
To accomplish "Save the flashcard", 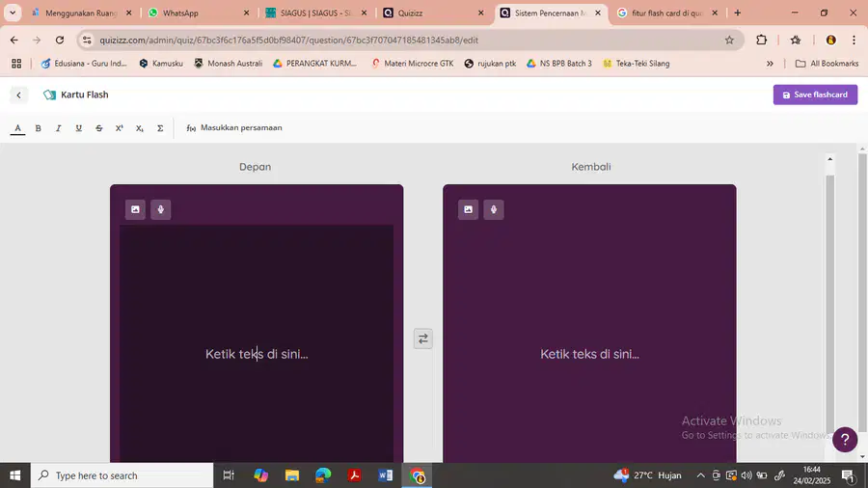I will tap(815, 95).
